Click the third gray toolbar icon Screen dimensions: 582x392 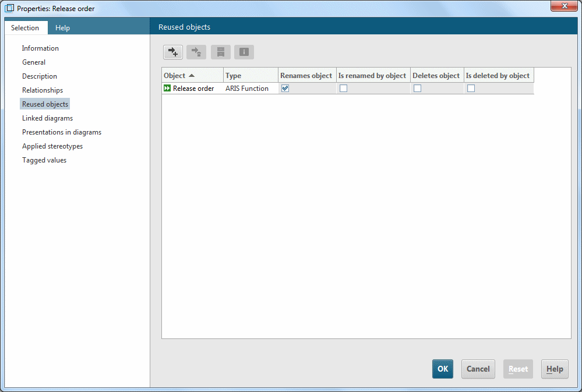pos(221,52)
